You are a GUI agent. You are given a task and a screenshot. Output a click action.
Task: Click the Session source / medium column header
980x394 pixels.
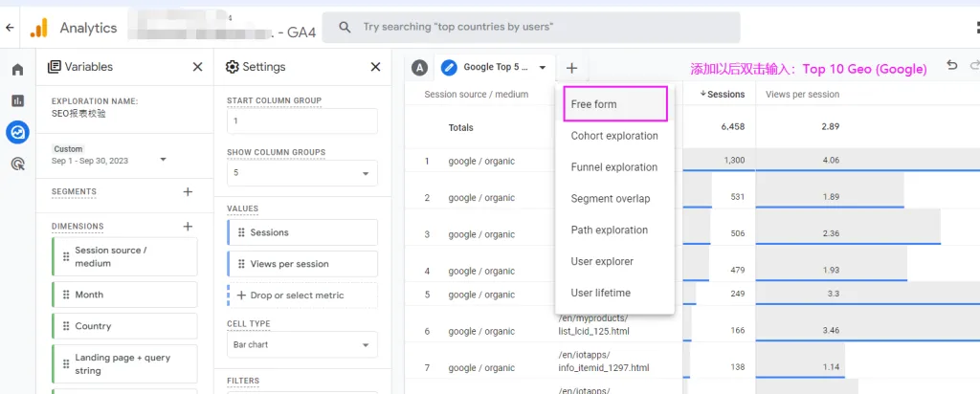477,95
